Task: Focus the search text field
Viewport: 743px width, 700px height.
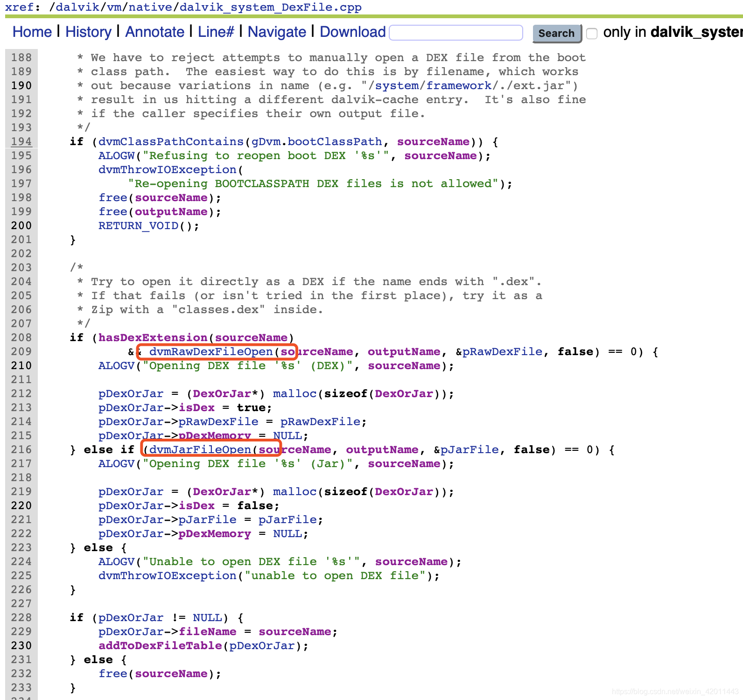Action: tap(456, 33)
